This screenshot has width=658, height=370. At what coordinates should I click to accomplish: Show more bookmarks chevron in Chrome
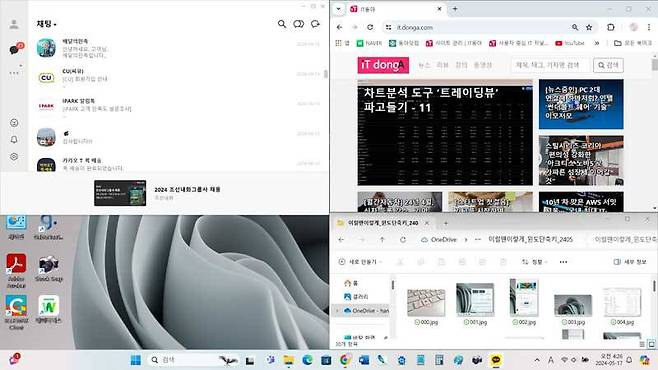pyautogui.click(x=597, y=43)
